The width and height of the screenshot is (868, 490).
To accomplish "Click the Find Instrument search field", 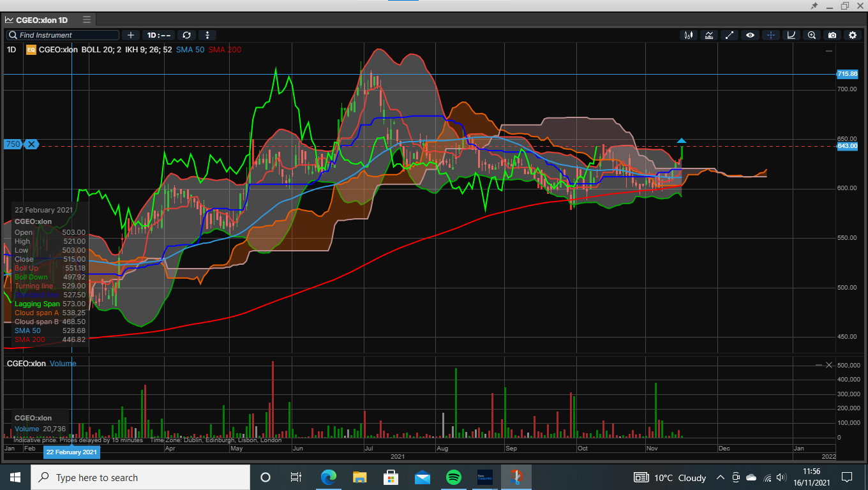I will tap(63, 35).
